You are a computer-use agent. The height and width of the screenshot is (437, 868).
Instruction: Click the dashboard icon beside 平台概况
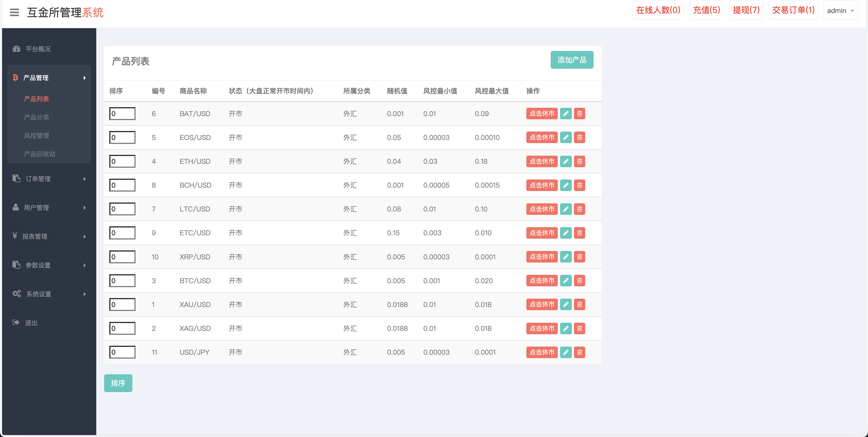16,49
